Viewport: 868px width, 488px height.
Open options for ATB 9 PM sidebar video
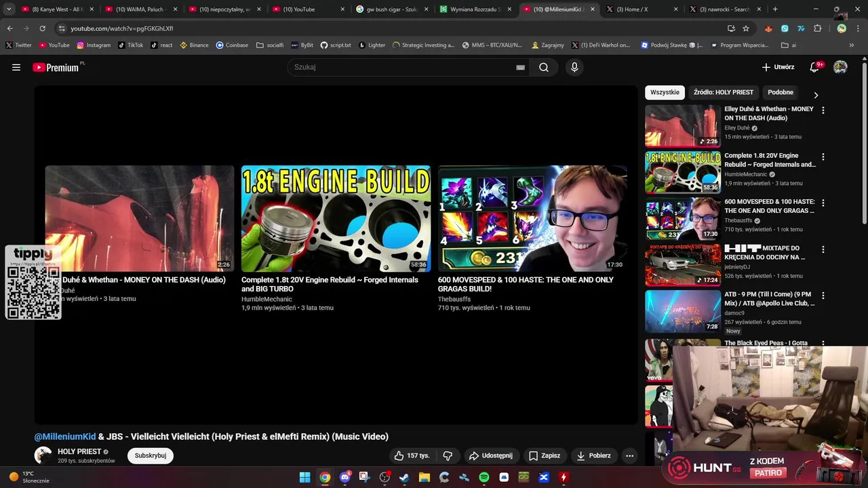[823, 296]
